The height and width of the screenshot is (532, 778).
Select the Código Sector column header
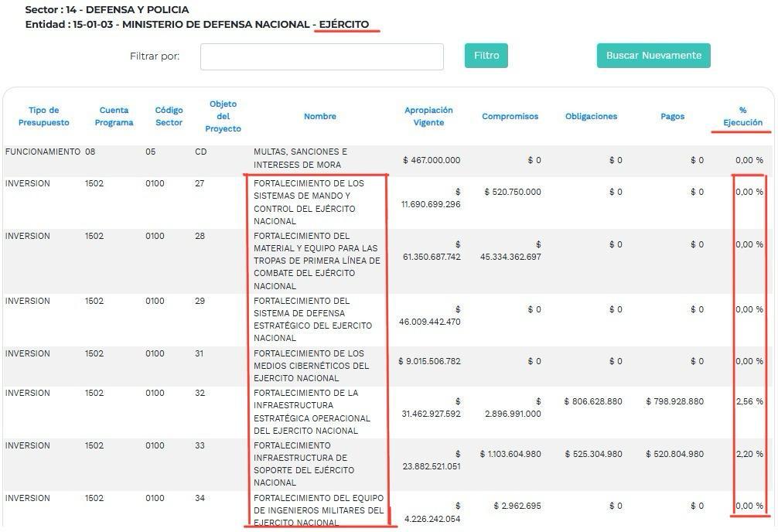tap(169, 117)
